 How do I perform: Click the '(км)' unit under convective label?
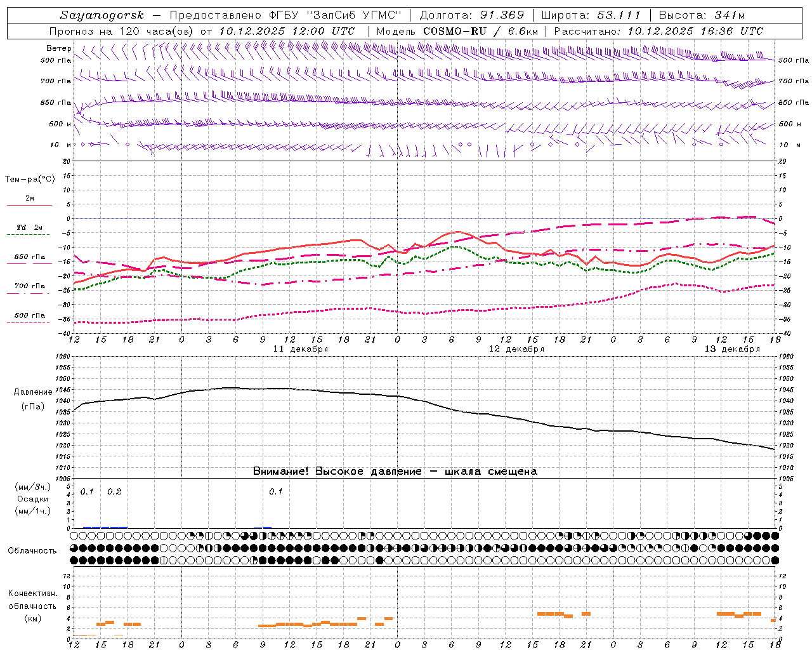[32, 618]
